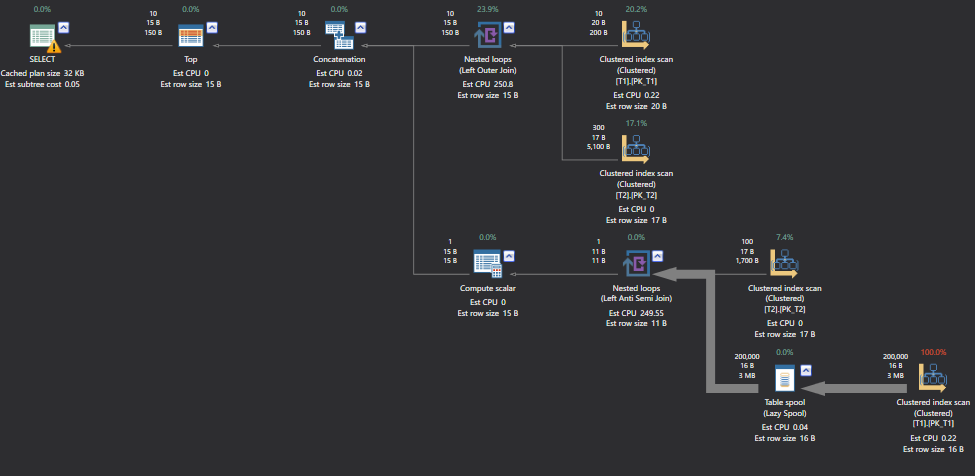The height and width of the screenshot is (476, 975).
Task: Click the Compute scalar operator icon
Action: [488, 265]
